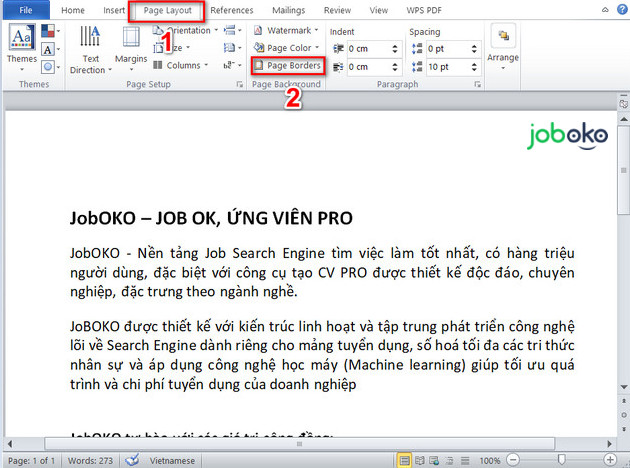This screenshot has width=630, height=468.
Task: Click the zoom out minus button
Action: 513,460
